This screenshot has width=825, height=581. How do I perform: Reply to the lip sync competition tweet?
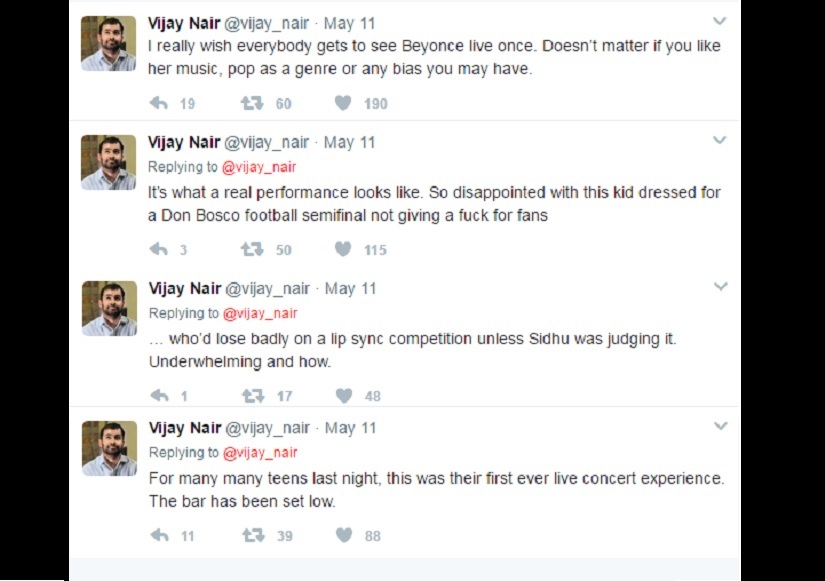coord(159,395)
